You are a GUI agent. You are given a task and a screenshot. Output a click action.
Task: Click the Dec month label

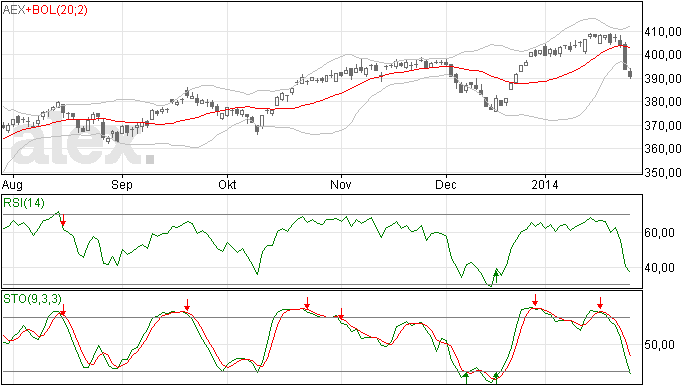(x=446, y=184)
